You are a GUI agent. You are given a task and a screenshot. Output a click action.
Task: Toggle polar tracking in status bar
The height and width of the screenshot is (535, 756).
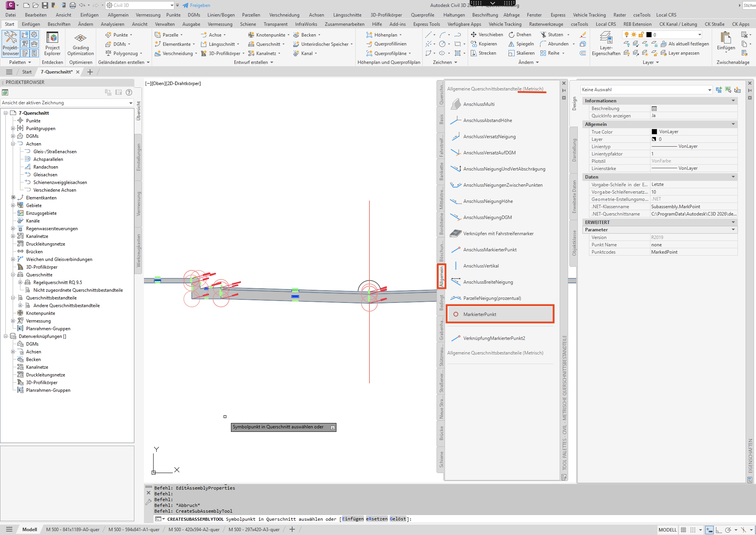click(728, 530)
